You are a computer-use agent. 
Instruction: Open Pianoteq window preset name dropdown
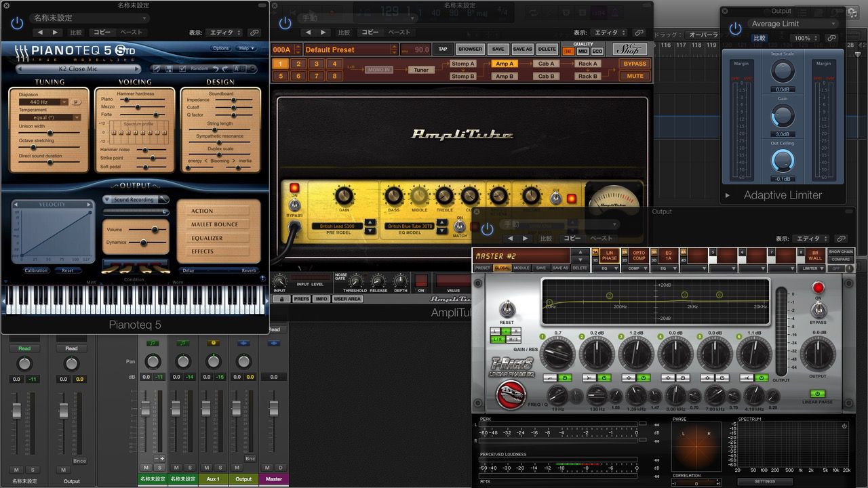coord(89,18)
